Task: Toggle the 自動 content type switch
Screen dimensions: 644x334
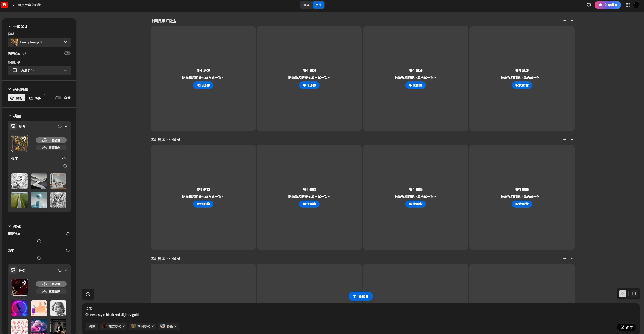Action: coord(58,98)
